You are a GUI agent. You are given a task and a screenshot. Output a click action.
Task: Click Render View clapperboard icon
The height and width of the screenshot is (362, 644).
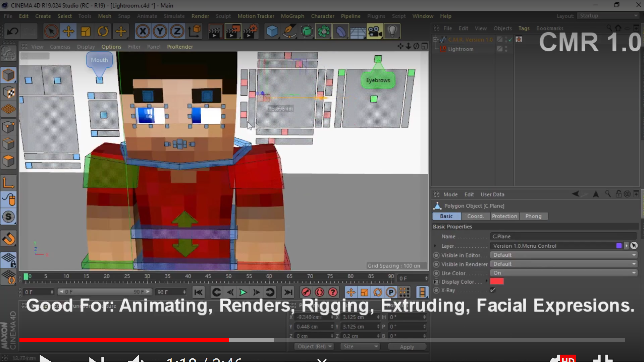pyautogui.click(x=215, y=32)
